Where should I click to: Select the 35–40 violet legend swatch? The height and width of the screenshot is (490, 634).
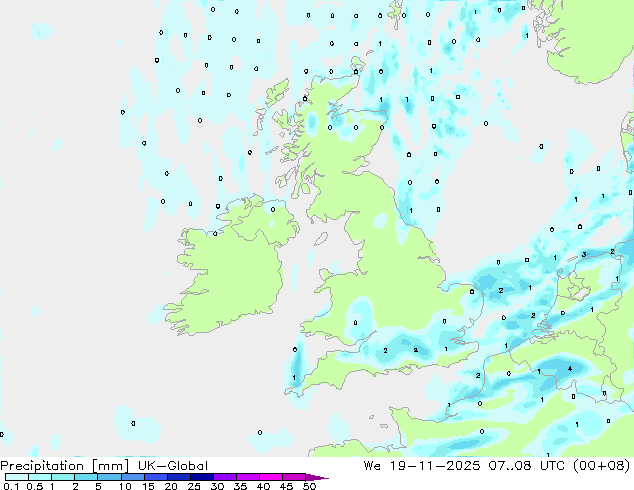(x=248, y=477)
